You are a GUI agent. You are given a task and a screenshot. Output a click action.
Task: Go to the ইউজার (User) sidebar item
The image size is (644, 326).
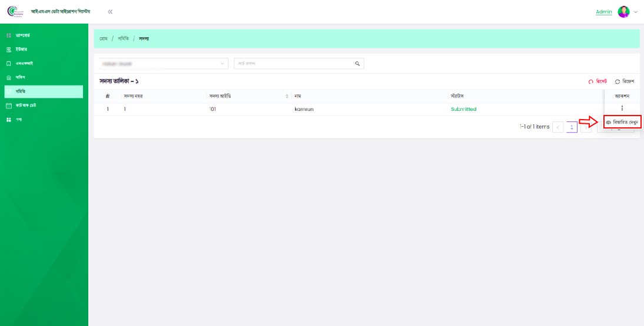21,50
